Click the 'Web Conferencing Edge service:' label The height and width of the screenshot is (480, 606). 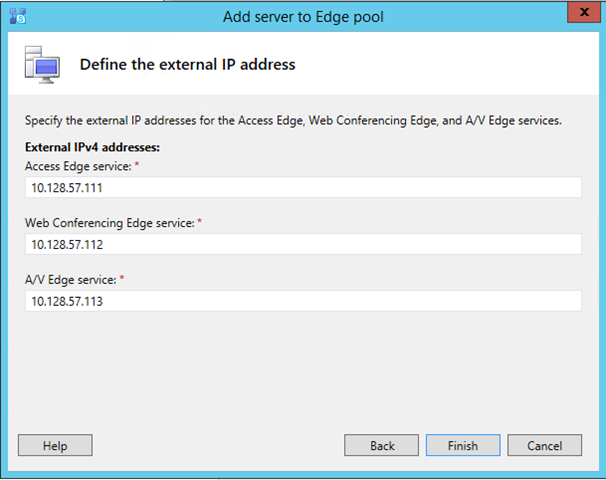(x=110, y=223)
